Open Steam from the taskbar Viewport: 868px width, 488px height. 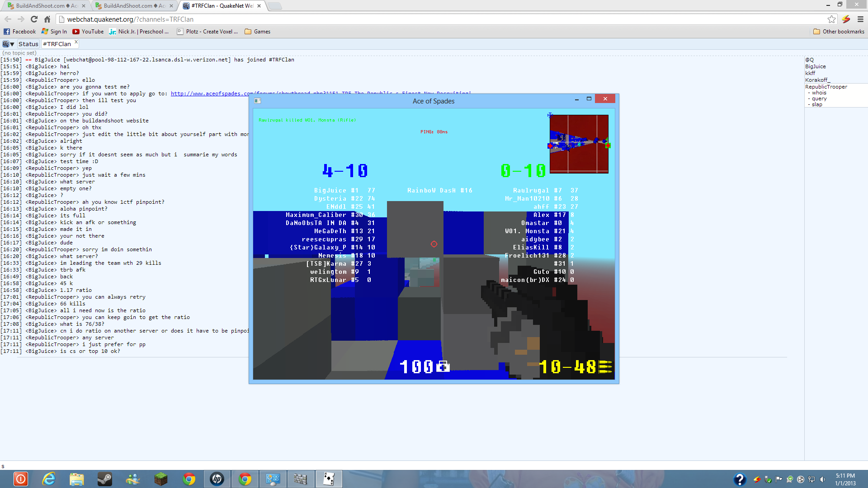point(105,479)
